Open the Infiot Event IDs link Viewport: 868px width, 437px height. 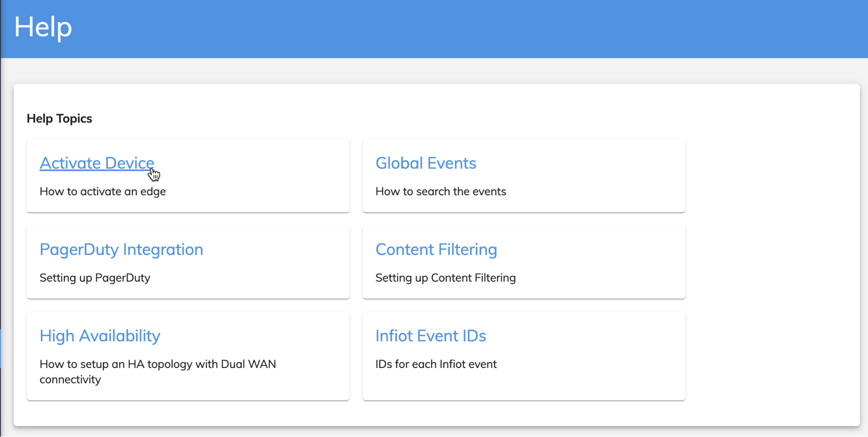[431, 336]
